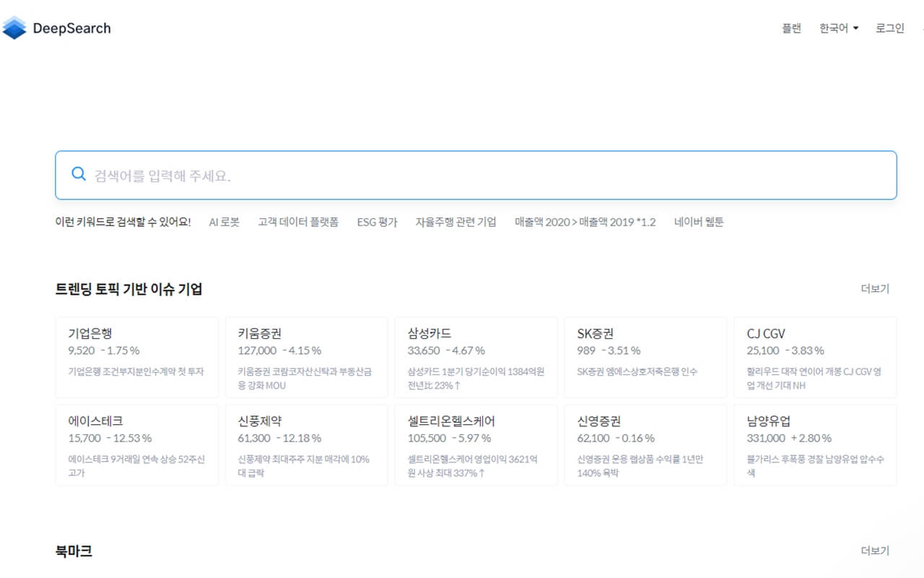Open the CJ CGV company card
The image size is (924, 578).
click(x=816, y=357)
